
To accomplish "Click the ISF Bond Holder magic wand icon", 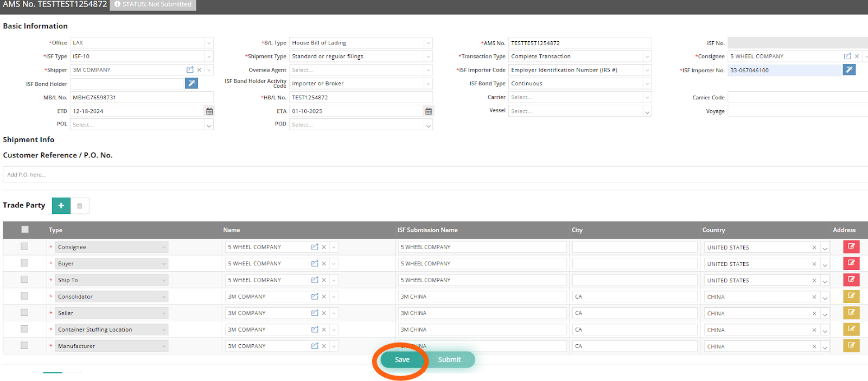I will pyautogui.click(x=192, y=84).
